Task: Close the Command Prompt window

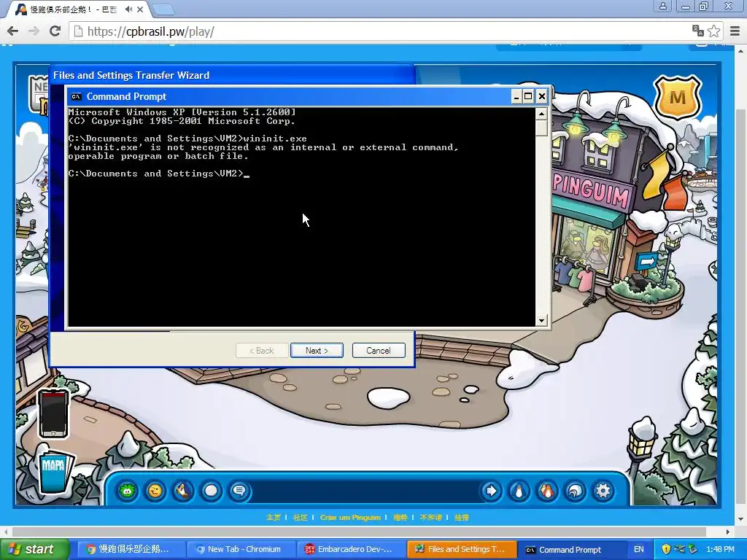Action: pyautogui.click(x=542, y=97)
